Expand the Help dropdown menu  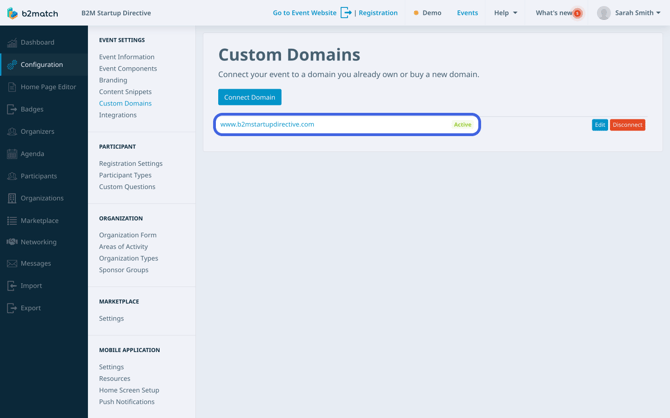[x=505, y=13]
